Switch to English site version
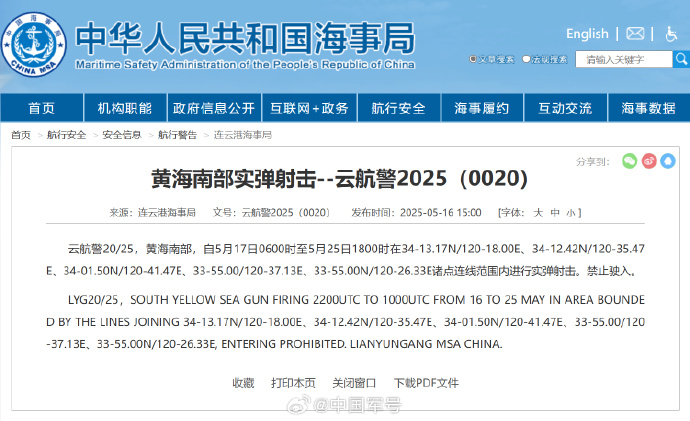This screenshot has height=421, width=690. tap(587, 34)
